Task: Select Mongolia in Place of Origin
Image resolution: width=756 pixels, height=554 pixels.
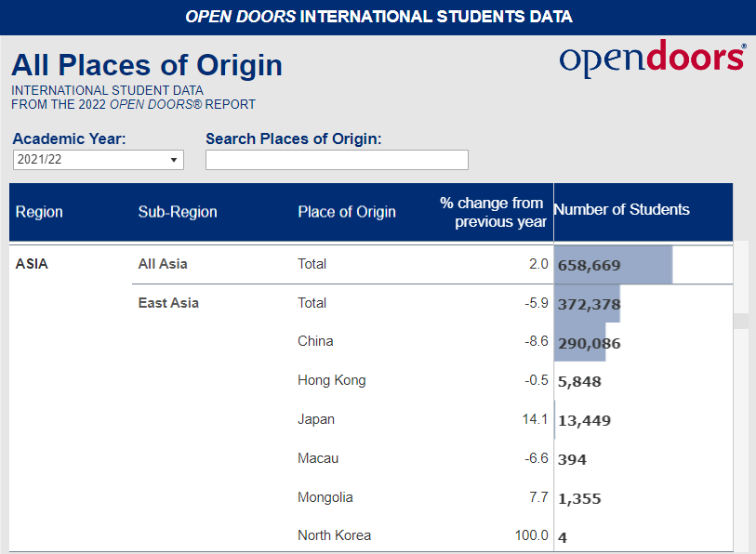Action: point(325,497)
